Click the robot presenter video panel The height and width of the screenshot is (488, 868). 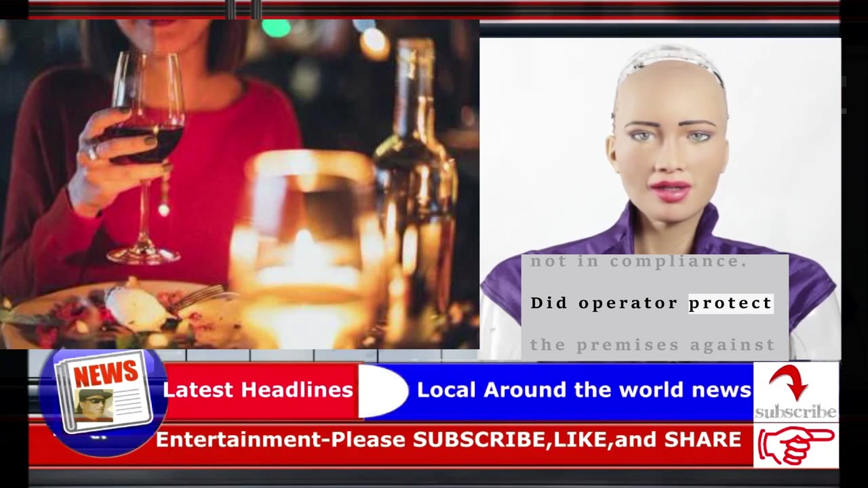point(660,199)
